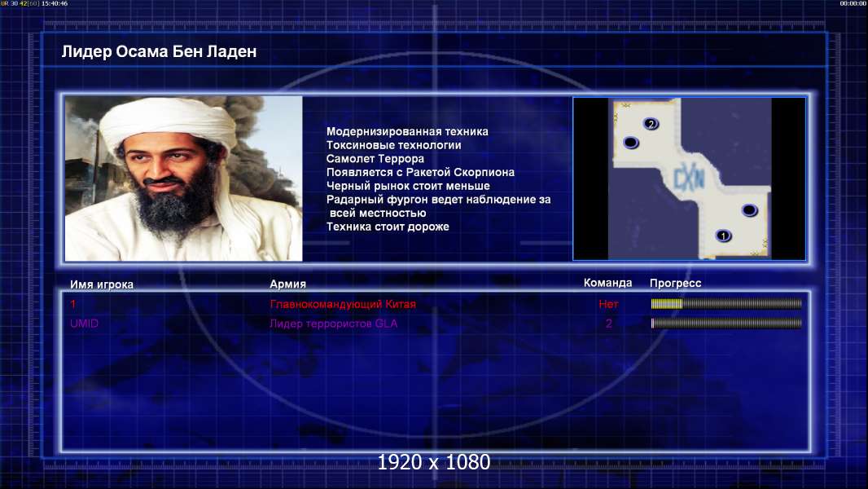This screenshot has height=489, width=868.
Task: Click team value '2' in UMID row
Action: tap(608, 324)
